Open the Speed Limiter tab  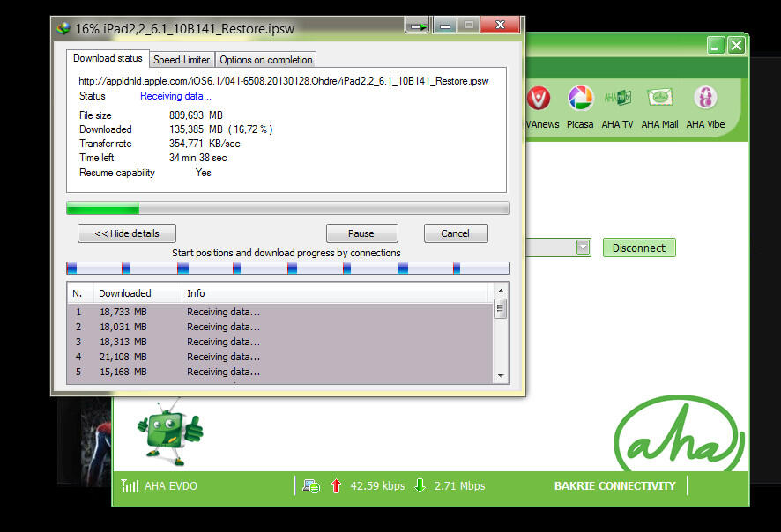point(182,60)
